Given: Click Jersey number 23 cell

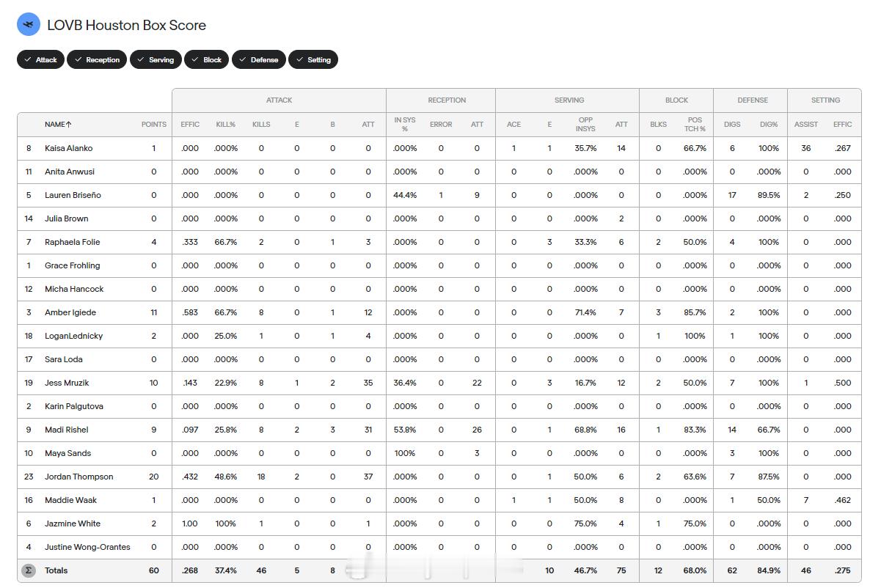Looking at the screenshot, I should coord(29,477).
